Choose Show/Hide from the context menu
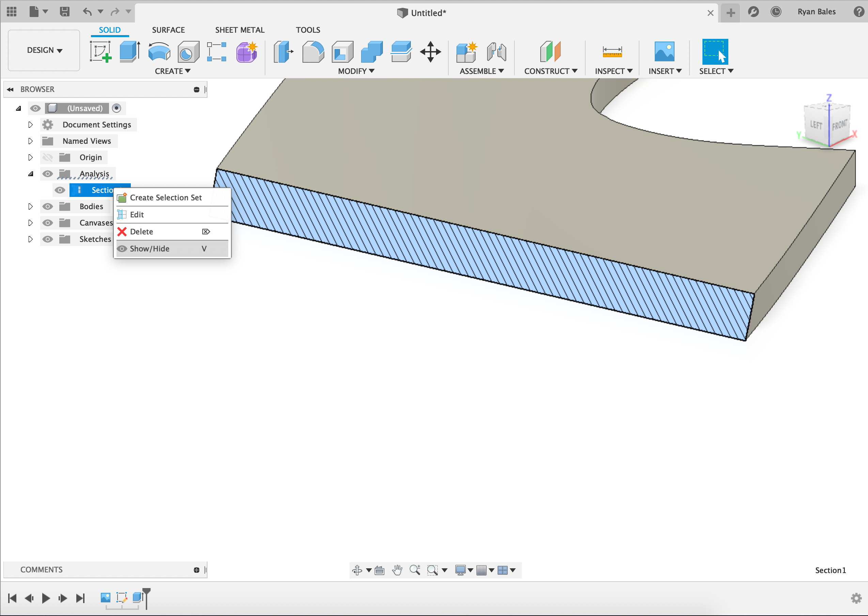Screen dimensions: 868x616 [x=172, y=249]
